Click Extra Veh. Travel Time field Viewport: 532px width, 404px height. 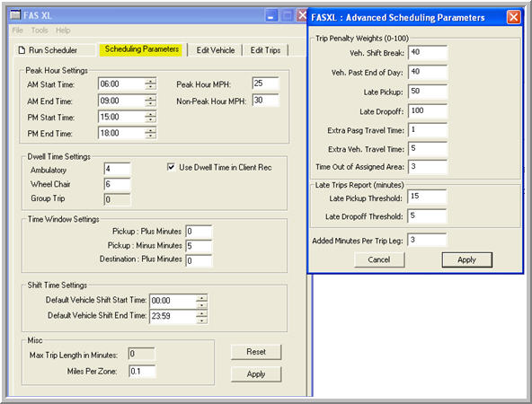point(428,149)
